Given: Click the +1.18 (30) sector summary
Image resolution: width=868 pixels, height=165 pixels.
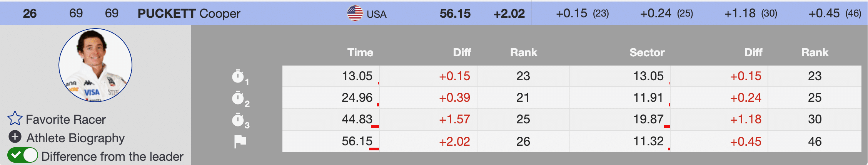Looking at the screenshot, I should point(750,13).
